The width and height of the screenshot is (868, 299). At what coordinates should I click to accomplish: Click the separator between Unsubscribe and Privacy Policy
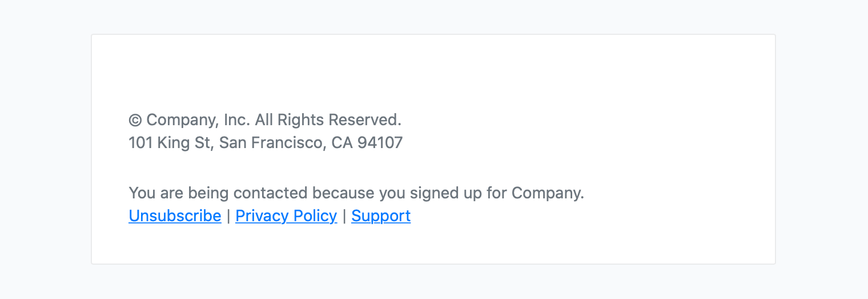pyautogui.click(x=228, y=216)
